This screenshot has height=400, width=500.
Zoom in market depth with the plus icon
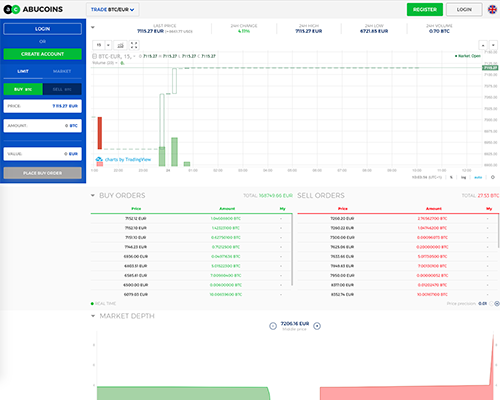(x=317, y=326)
